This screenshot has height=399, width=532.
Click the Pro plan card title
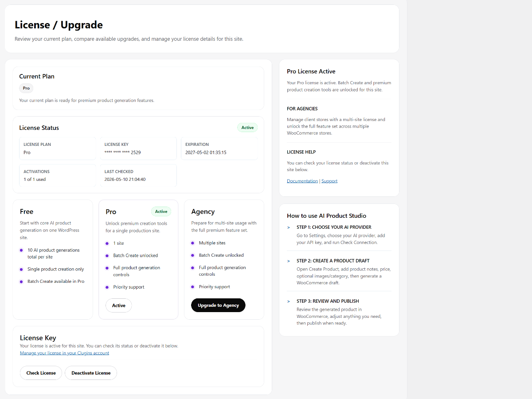pyautogui.click(x=111, y=212)
